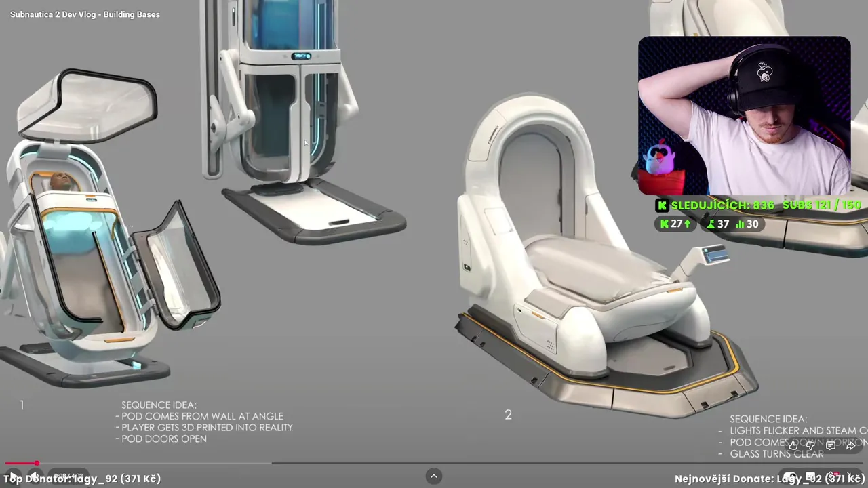Expand the panel with the up chevron
The height and width of the screenshot is (488, 868).
pyautogui.click(x=434, y=476)
